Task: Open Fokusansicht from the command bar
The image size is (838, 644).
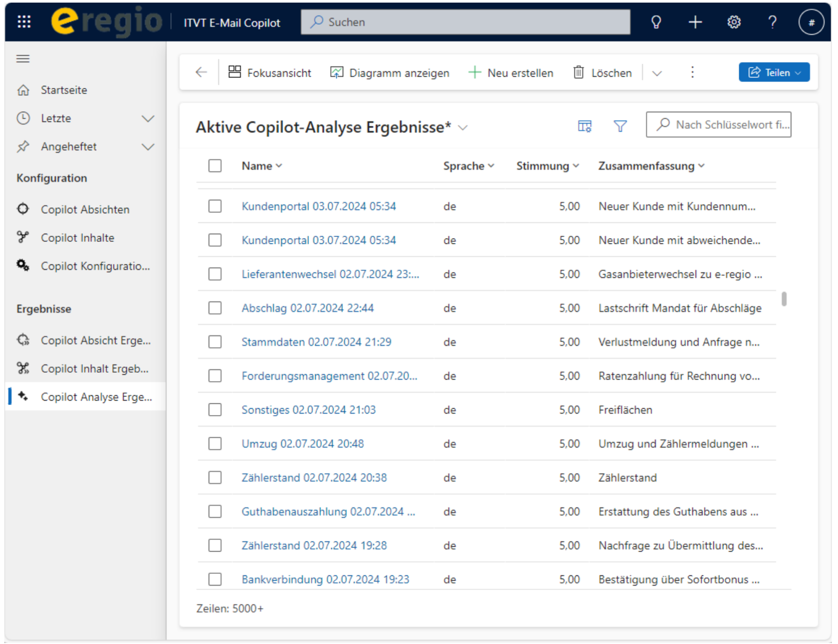Action: [x=270, y=72]
